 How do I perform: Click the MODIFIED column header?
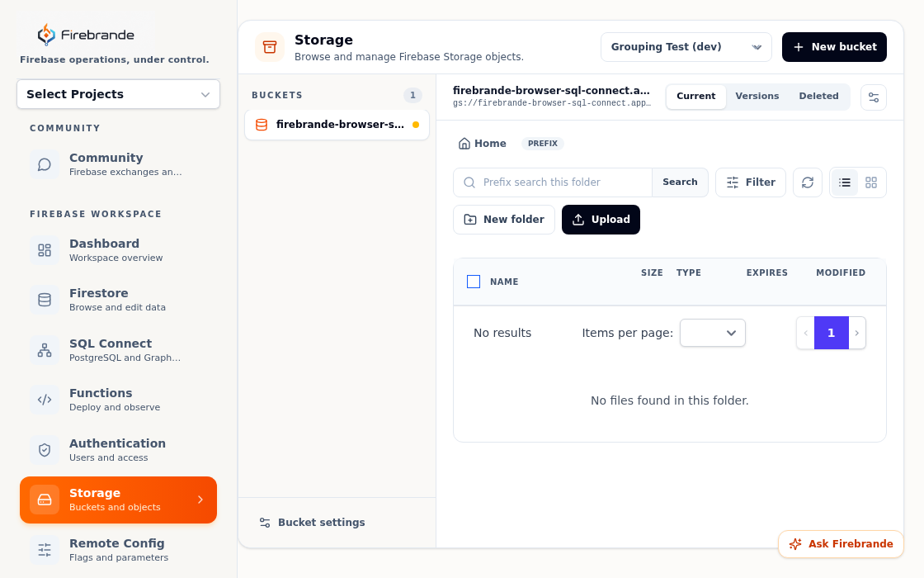(x=841, y=272)
